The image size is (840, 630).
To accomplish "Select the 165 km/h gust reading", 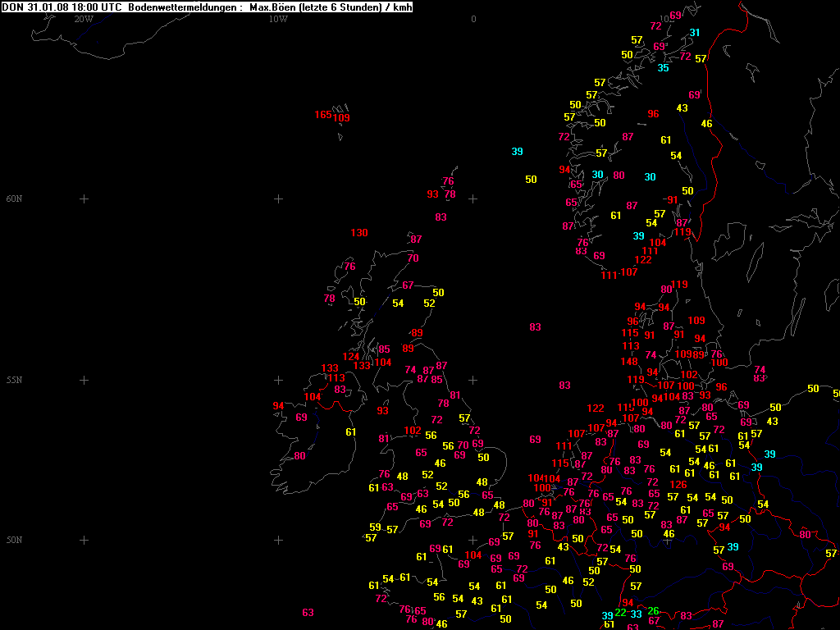I will [x=322, y=115].
